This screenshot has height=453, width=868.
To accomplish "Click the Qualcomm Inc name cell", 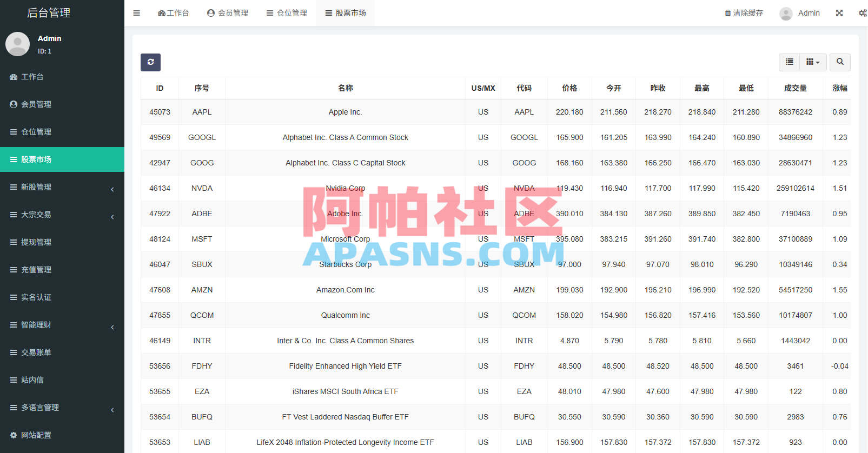I will [345, 315].
